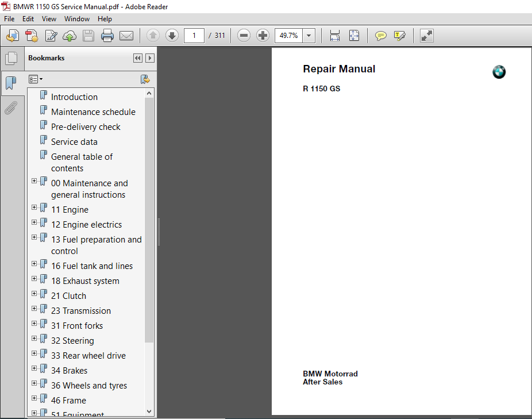Open the zoom percentage dropdown arrow
532x419 pixels.
click(x=309, y=35)
